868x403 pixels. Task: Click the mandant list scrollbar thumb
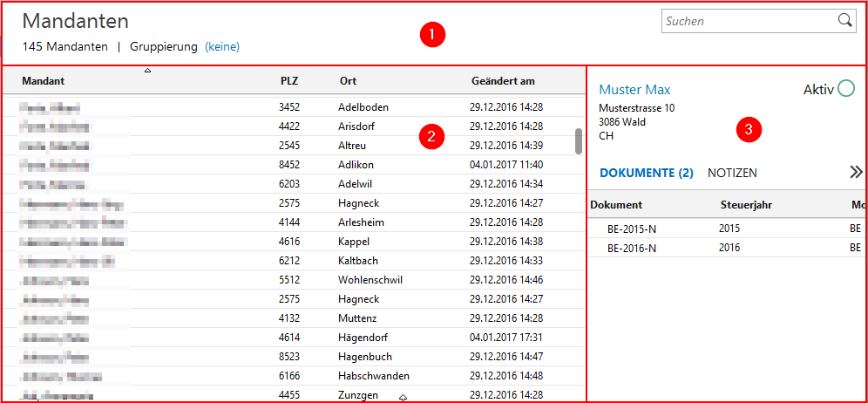click(579, 140)
